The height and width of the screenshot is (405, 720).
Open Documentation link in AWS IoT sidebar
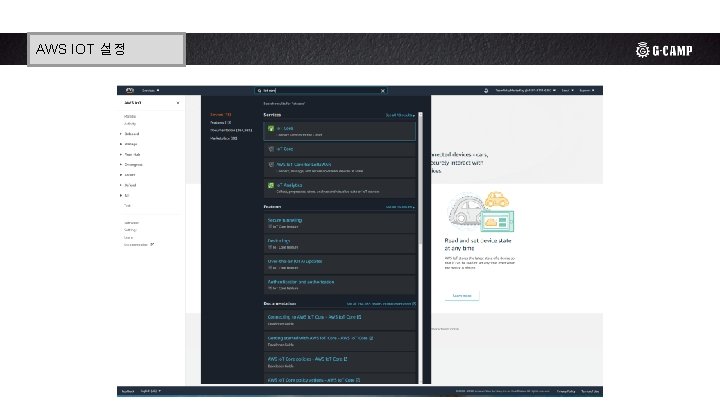point(139,245)
